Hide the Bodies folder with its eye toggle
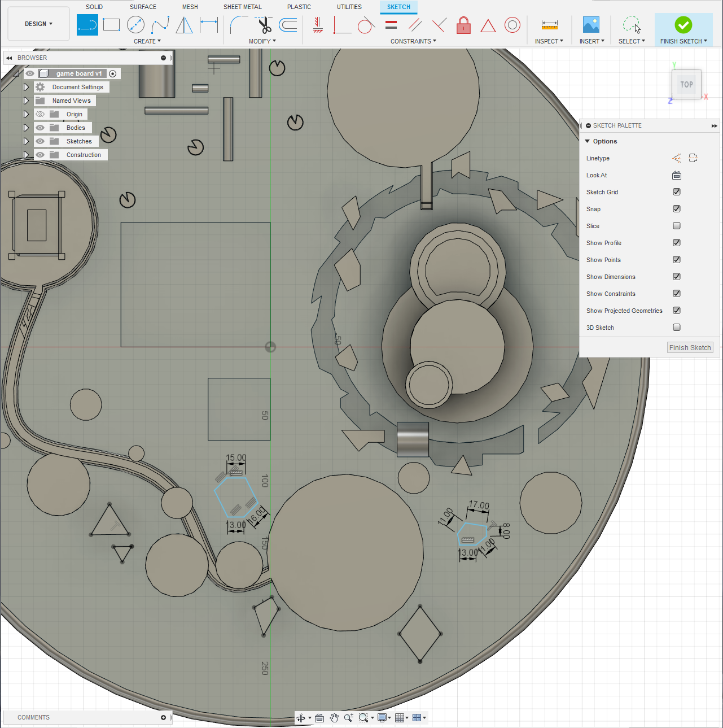723x728 pixels. [x=40, y=128]
